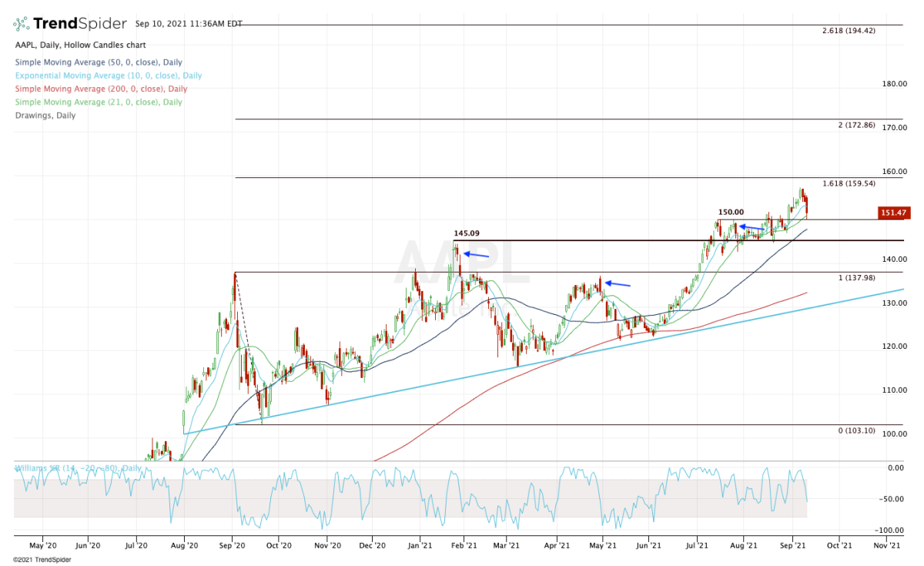Click the Nov '21 date axis label

click(887, 545)
